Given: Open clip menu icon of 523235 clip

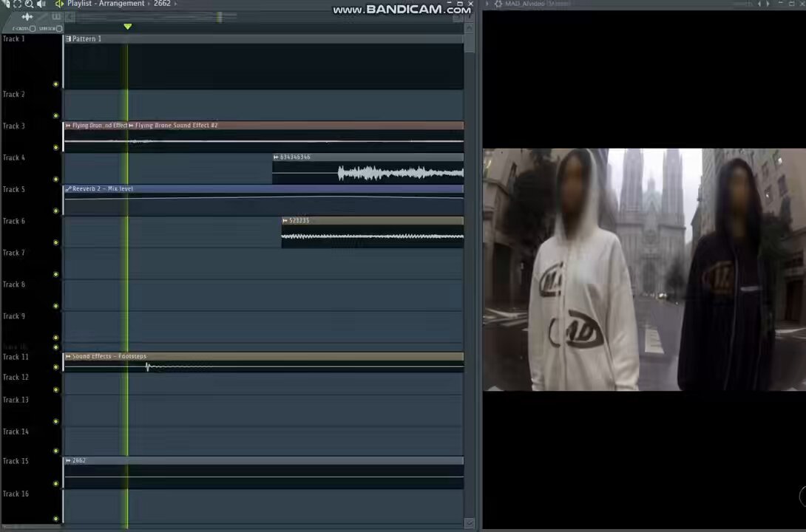Looking at the screenshot, I should point(285,221).
